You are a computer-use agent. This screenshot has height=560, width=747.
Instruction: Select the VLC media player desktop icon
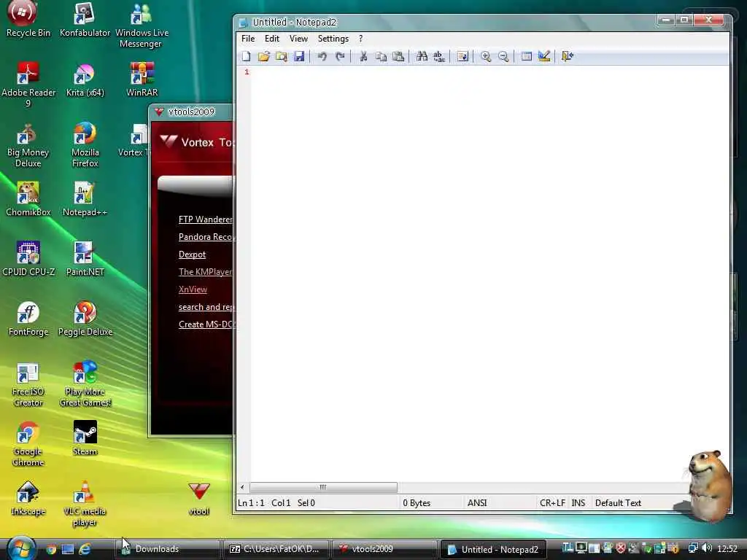(x=85, y=504)
